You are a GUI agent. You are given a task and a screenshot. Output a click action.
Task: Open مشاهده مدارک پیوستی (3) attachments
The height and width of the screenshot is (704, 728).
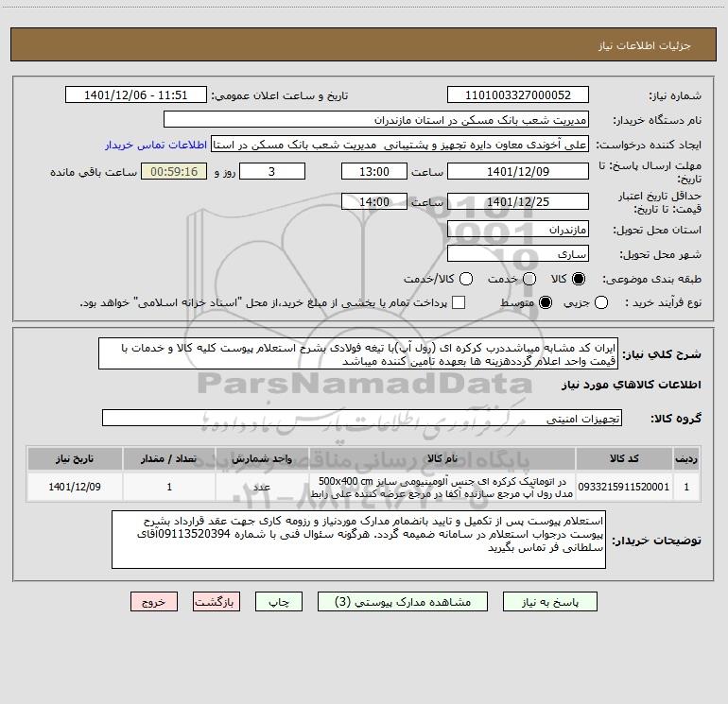click(403, 602)
